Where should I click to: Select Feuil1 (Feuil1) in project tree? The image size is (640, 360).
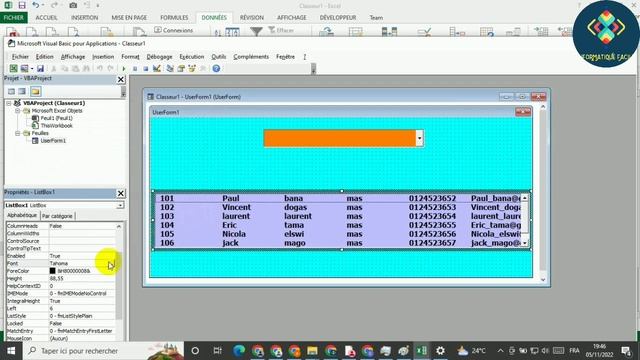point(56,118)
